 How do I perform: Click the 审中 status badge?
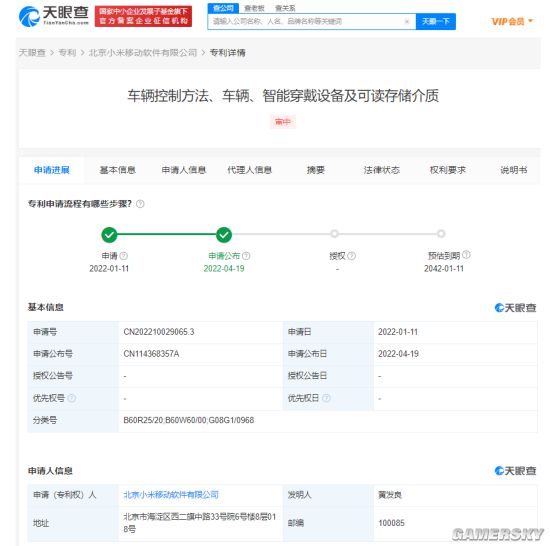[x=283, y=122]
